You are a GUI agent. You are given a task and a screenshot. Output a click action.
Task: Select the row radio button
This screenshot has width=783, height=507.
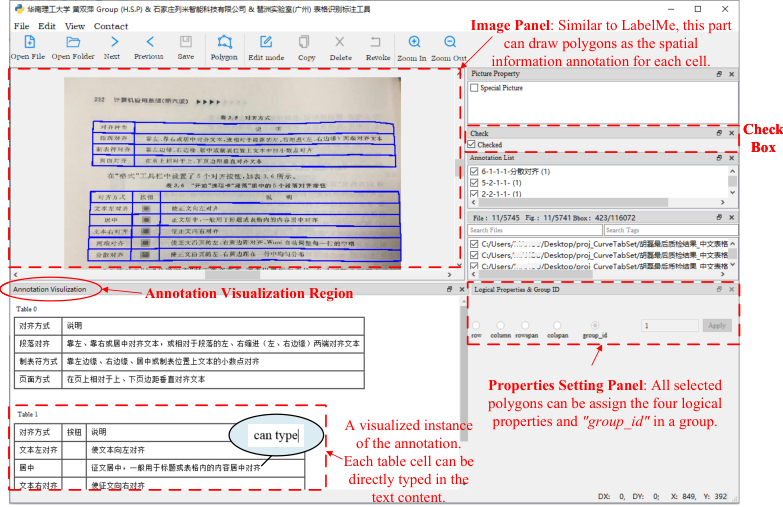coord(476,325)
